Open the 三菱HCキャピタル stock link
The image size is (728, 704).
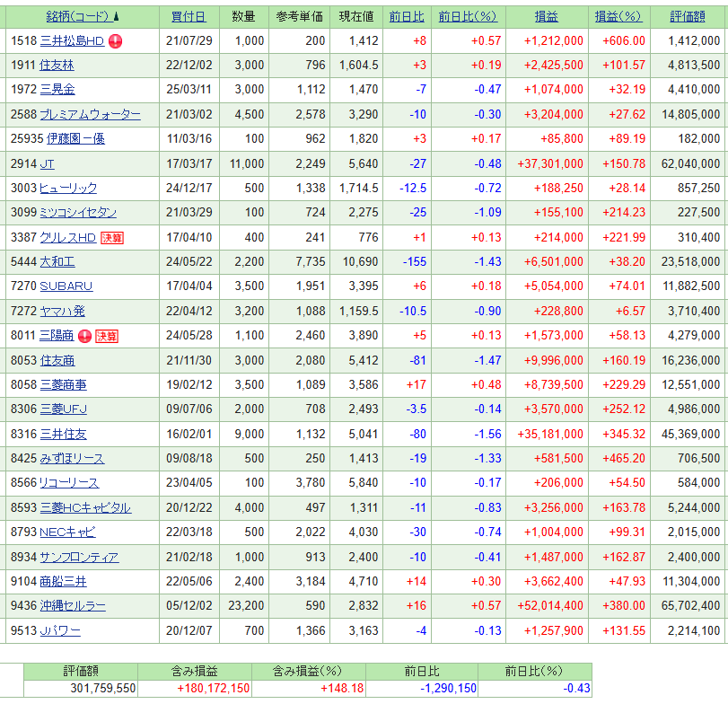click(x=85, y=508)
